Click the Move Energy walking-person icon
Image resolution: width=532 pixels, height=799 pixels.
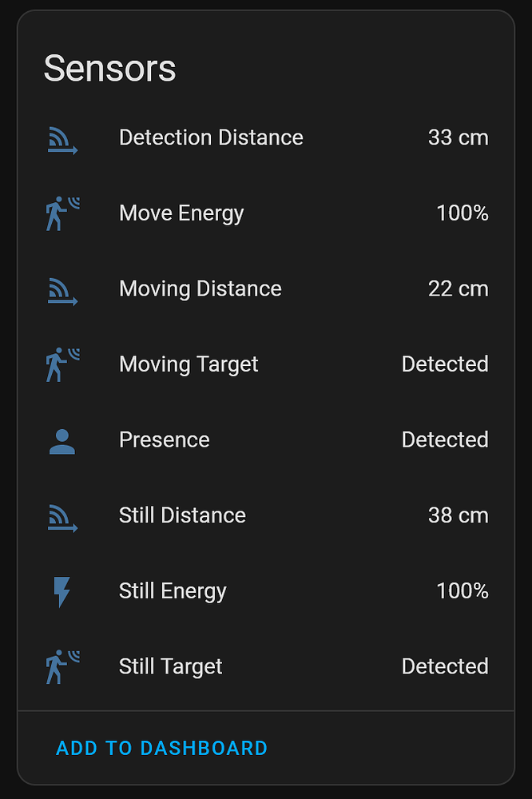(x=62, y=213)
